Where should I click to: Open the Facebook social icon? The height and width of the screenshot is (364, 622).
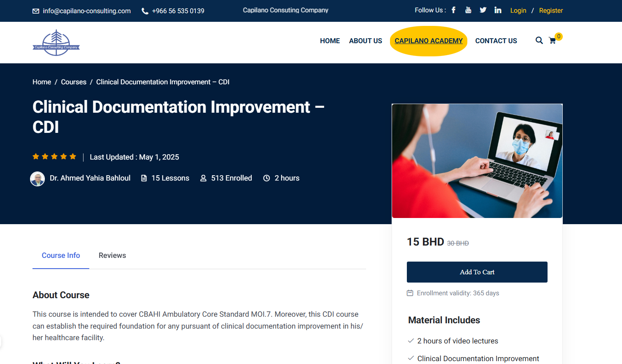pos(453,10)
